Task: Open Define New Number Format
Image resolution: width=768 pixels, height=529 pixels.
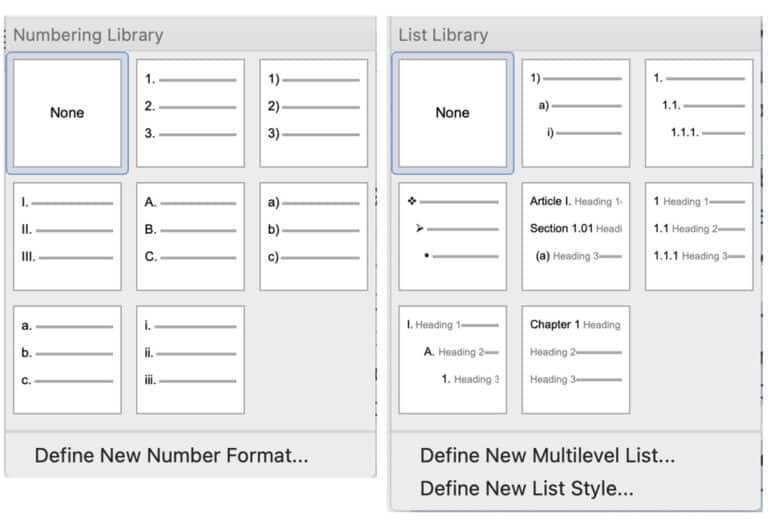Action: pos(171,456)
